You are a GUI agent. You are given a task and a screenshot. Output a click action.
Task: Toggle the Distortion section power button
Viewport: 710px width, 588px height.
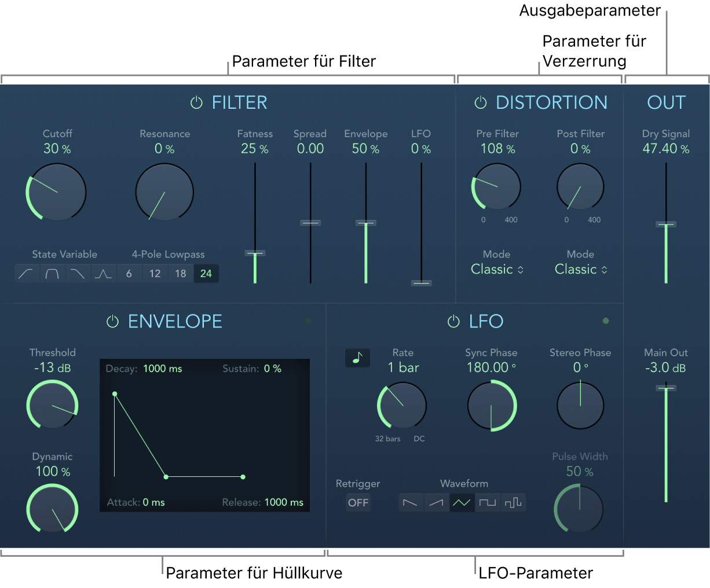pyautogui.click(x=481, y=103)
